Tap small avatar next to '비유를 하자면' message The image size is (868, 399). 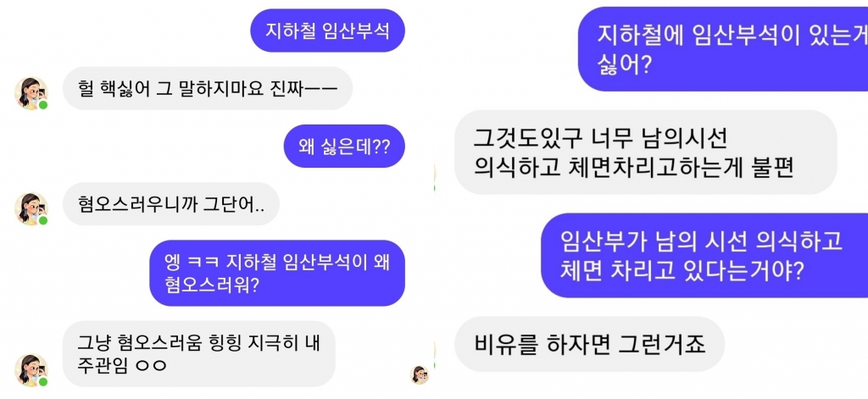(x=420, y=374)
